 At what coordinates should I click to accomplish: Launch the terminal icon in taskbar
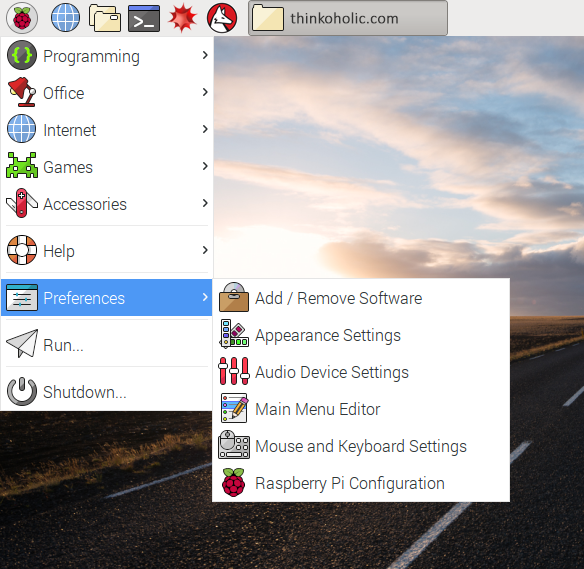[x=144, y=18]
